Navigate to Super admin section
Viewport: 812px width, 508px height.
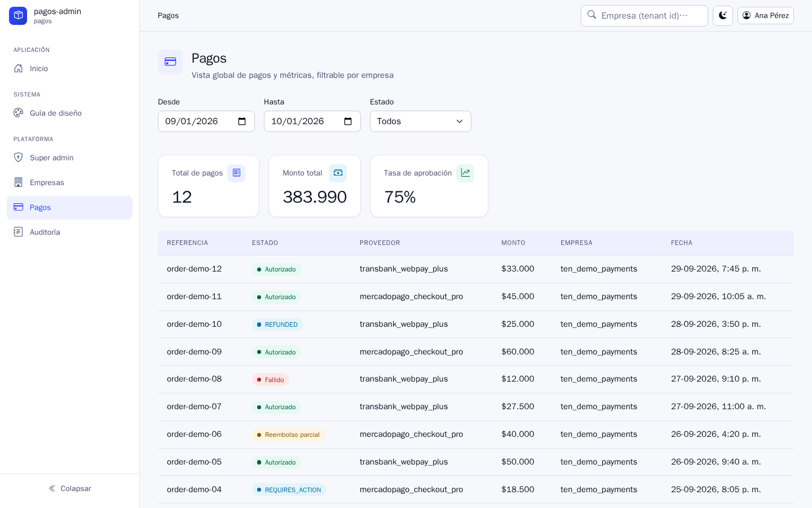[x=69, y=157]
